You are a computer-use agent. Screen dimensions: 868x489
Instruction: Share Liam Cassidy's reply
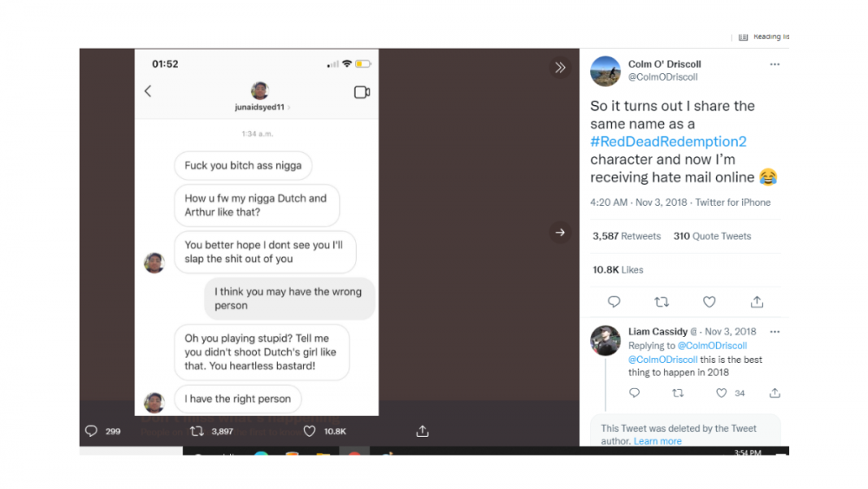click(x=774, y=393)
